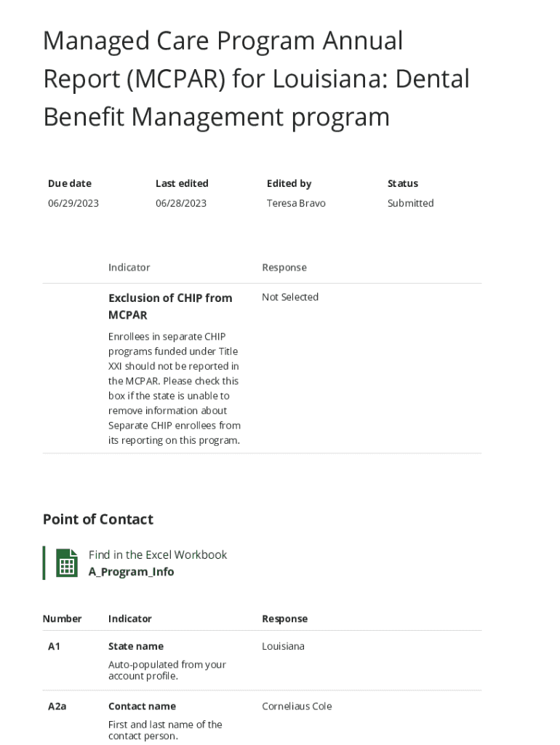Select the 'Contact name' indicator label
560x745 pixels.
coord(142,706)
